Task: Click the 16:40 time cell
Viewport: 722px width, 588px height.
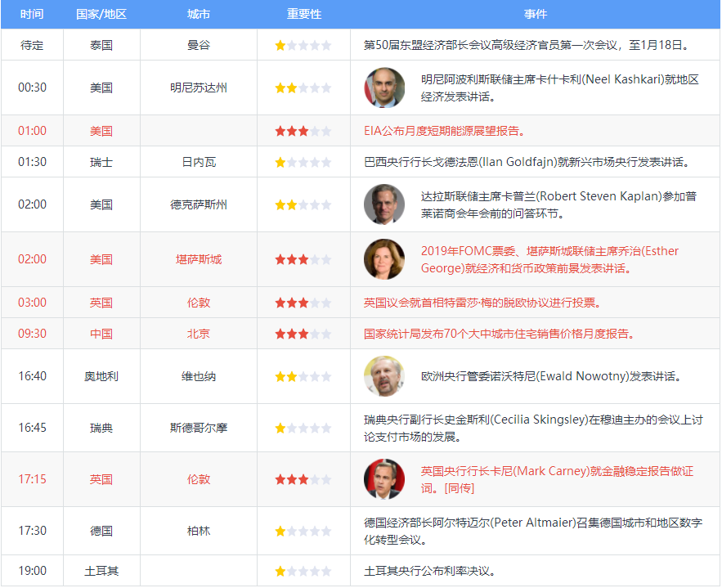Action: click(32, 376)
